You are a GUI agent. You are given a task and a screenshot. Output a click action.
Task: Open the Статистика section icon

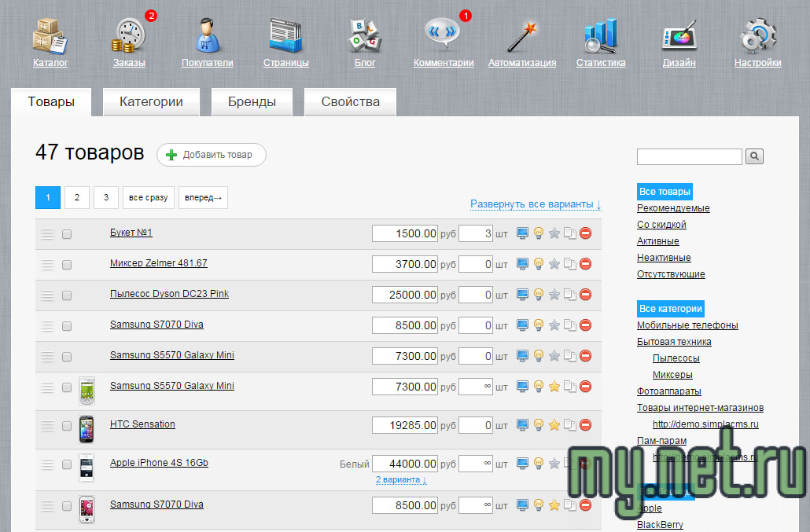pyautogui.click(x=600, y=36)
